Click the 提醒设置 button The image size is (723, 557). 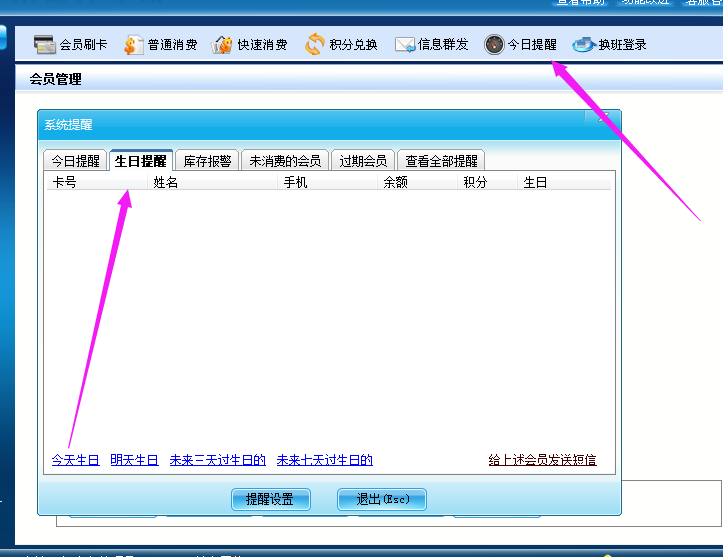(271, 499)
